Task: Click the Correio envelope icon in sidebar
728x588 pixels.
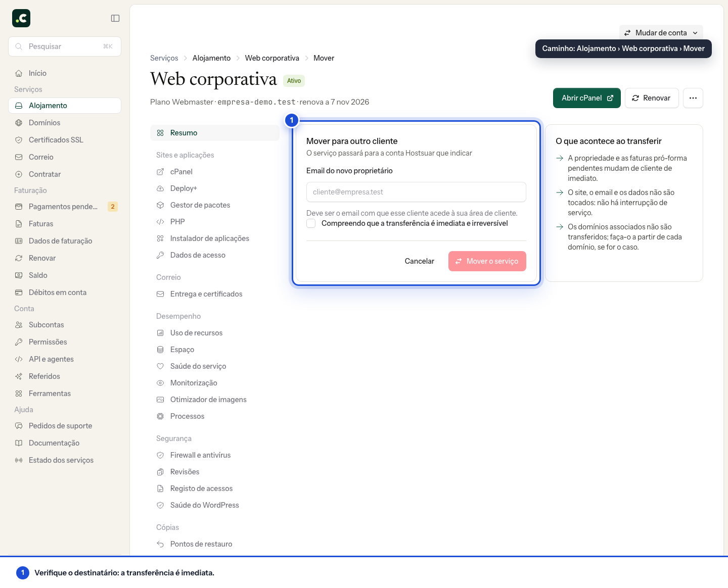Action: [19, 157]
